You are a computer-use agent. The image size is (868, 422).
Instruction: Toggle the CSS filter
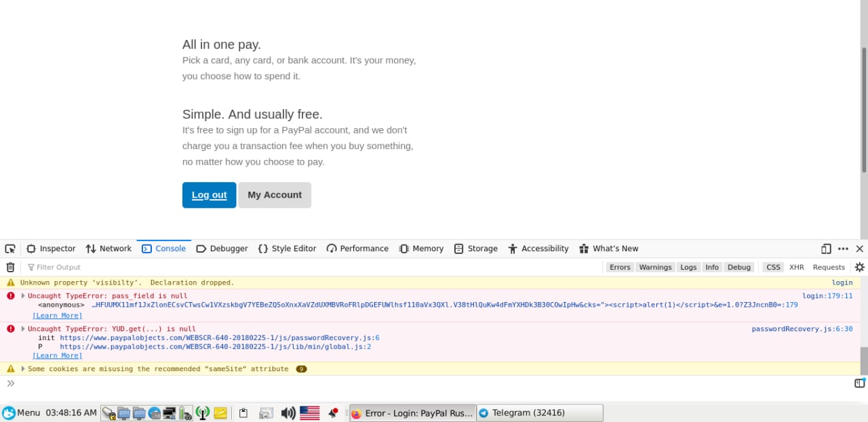coord(773,267)
